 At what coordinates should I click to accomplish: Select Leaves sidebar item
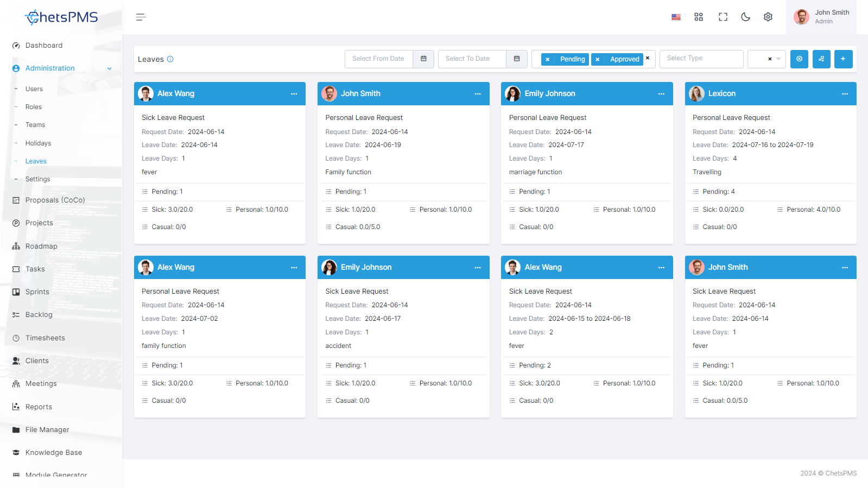point(36,161)
